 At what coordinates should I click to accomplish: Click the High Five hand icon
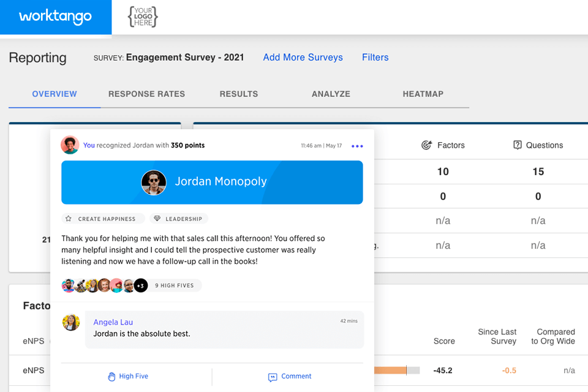(x=111, y=377)
